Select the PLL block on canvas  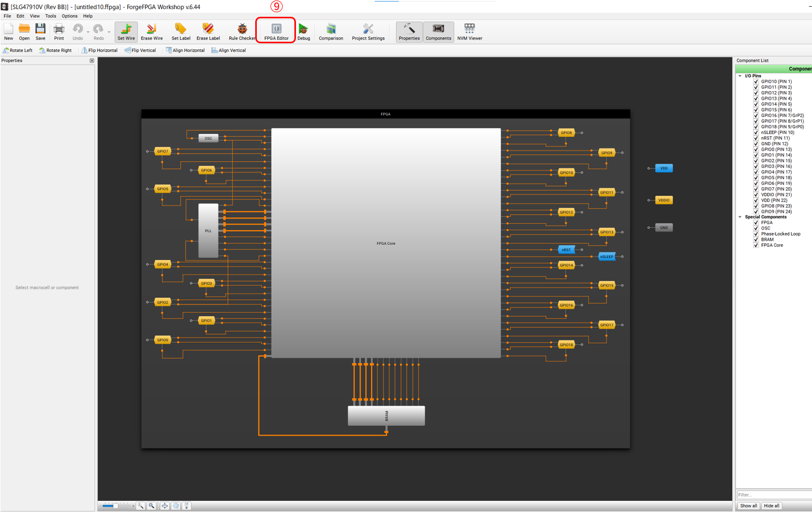(208, 231)
